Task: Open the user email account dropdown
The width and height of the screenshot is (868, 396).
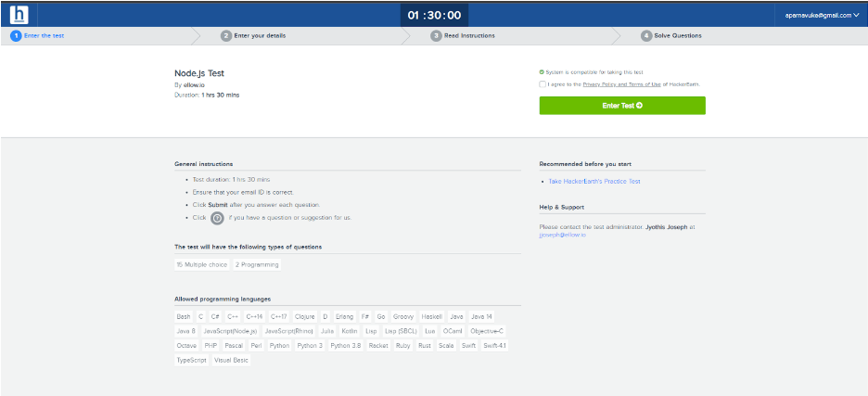Action: (822, 15)
